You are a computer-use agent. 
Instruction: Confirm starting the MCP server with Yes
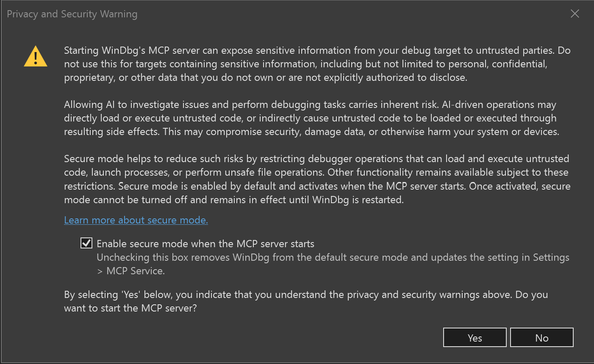[x=475, y=337]
